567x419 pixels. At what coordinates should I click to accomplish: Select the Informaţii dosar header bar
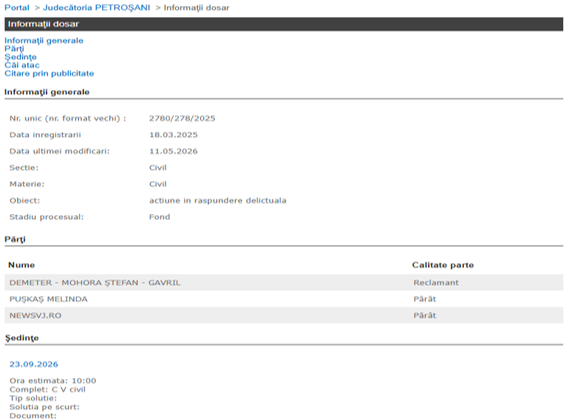point(284,24)
